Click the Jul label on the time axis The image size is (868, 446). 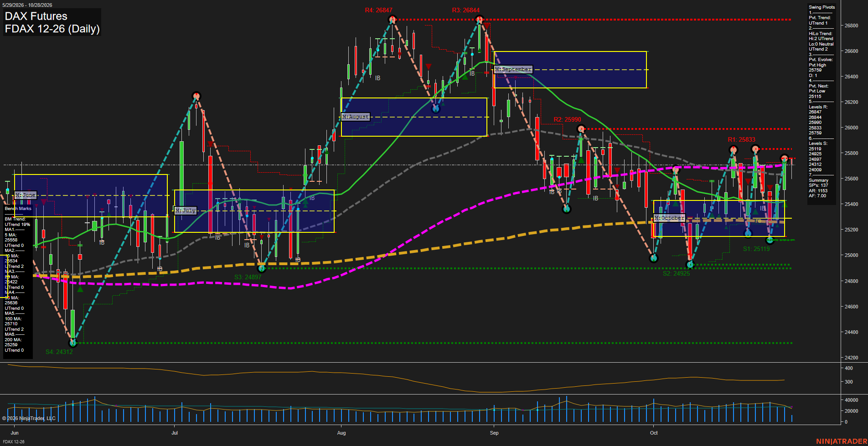[175, 433]
